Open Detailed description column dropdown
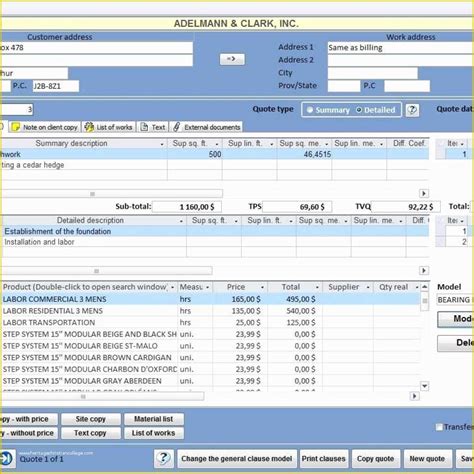This screenshot has width=474, height=474. [x=181, y=221]
